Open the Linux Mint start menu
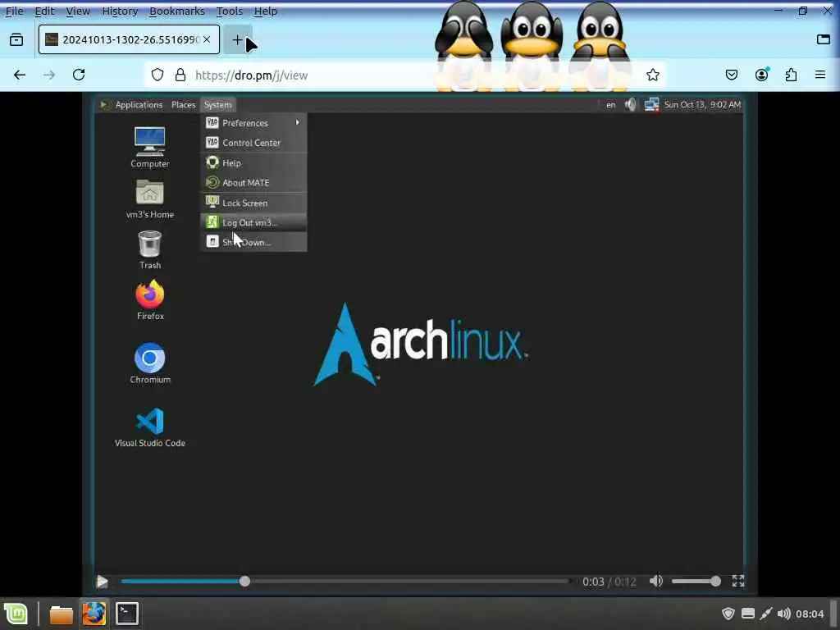Screen dimensions: 840x630 16,614
